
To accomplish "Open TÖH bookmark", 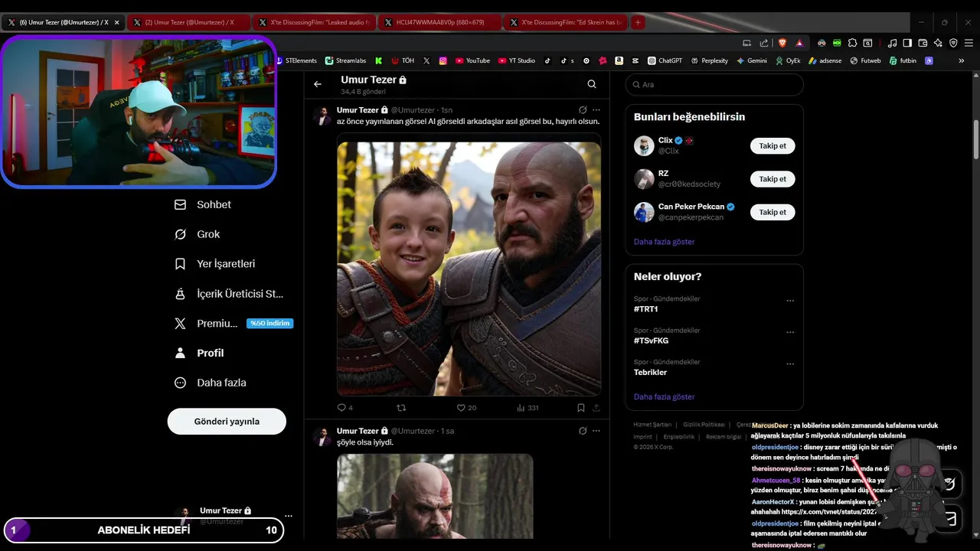I will 403,60.
